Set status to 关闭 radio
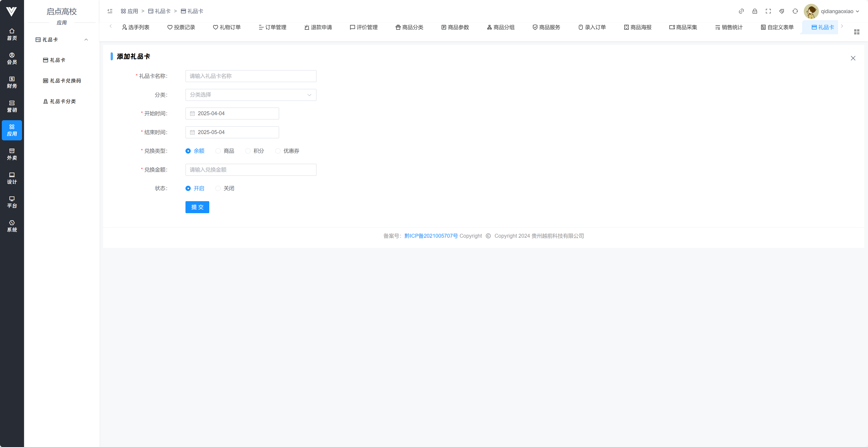 218,188
